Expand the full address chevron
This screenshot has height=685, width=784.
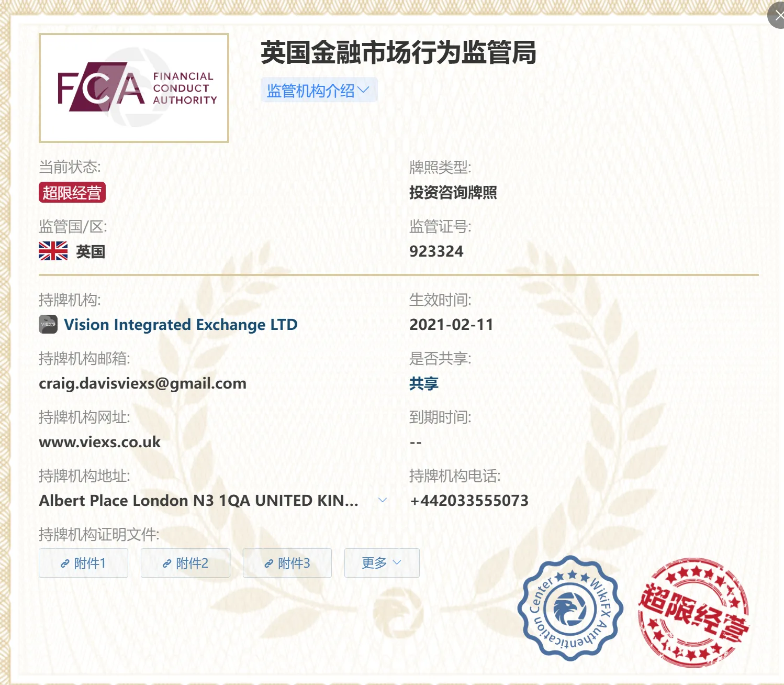[383, 500]
